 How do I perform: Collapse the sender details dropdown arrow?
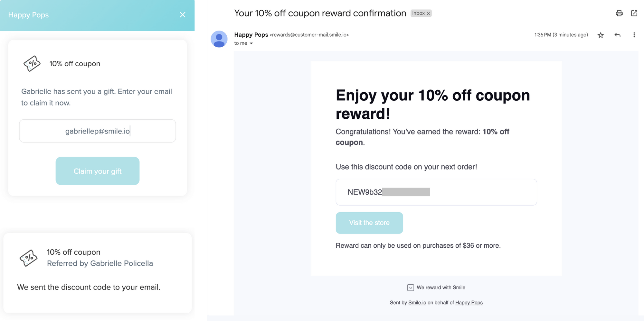coord(251,43)
